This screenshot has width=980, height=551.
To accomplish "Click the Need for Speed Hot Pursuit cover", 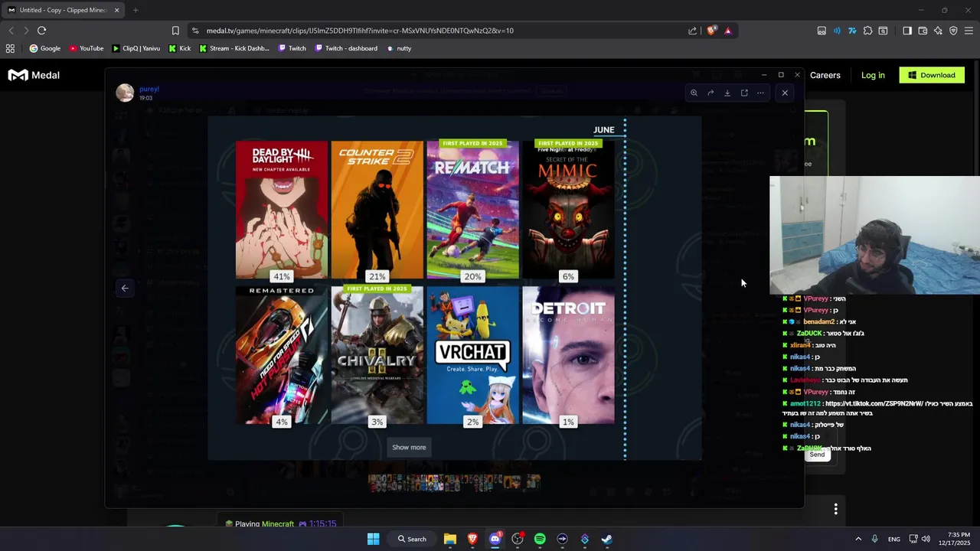I will (282, 355).
